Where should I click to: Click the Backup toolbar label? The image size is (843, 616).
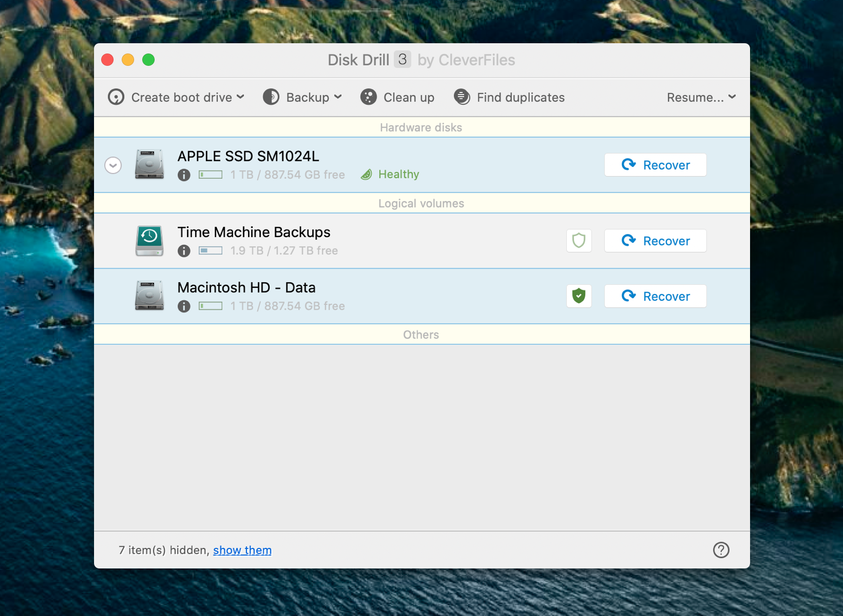[x=307, y=97]
